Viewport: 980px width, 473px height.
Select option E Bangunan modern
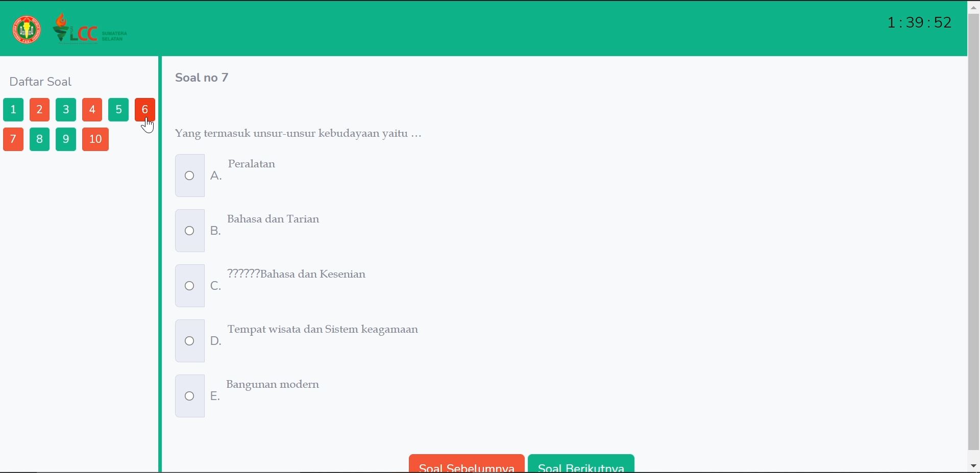point(189,396)
